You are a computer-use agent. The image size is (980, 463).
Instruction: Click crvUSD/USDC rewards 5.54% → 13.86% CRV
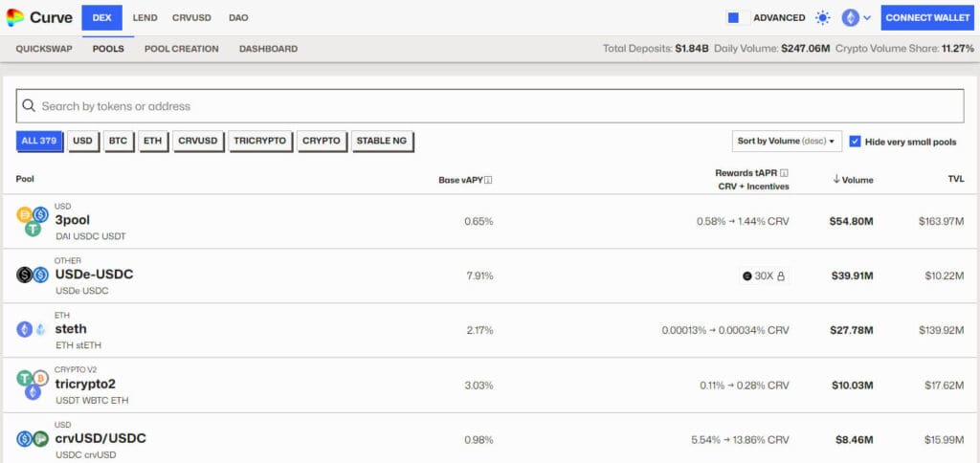740,440
